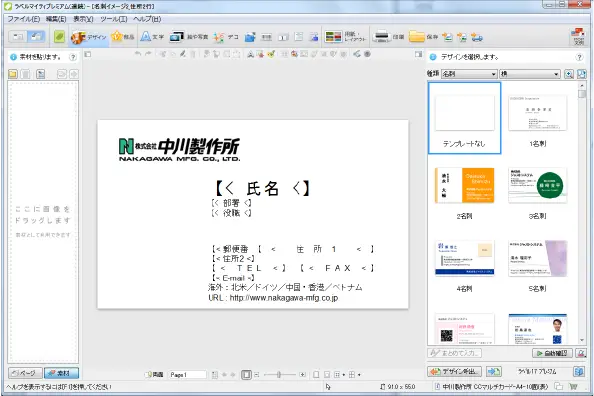This screenshot has width=594, height=396.
Task: Click the 自動確認 button
Action: (552, 353)
